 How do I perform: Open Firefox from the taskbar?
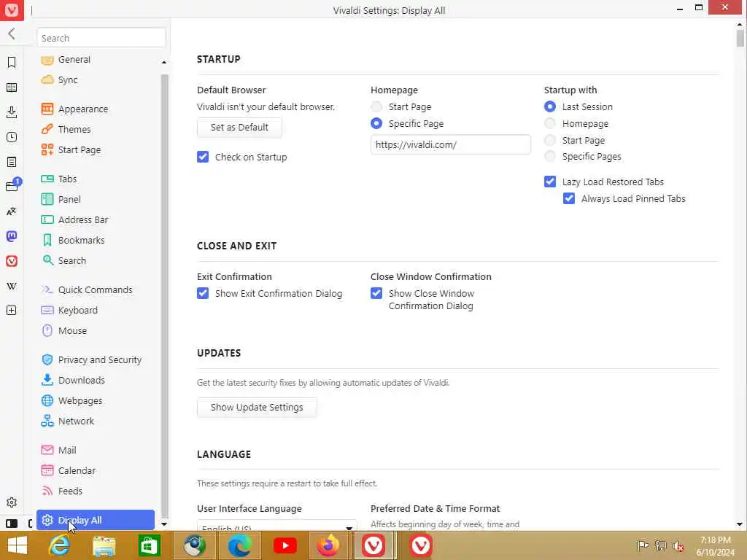coord(329,545)
